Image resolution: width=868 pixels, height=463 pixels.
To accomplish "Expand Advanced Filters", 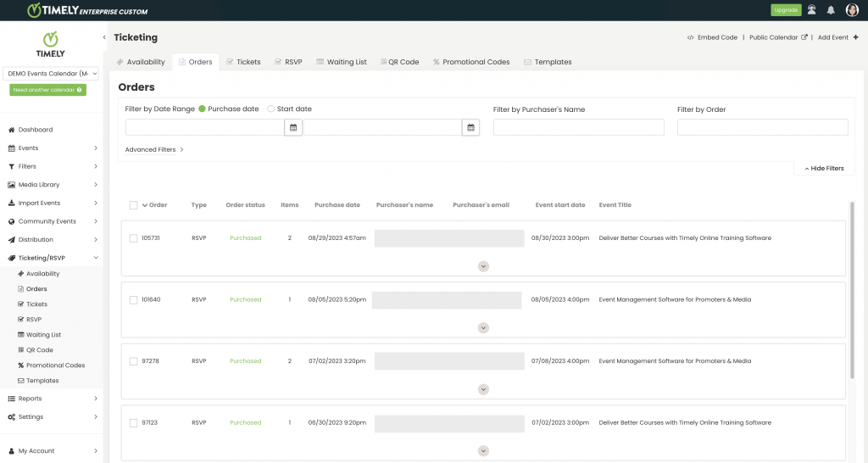I will tap(154, 149).
